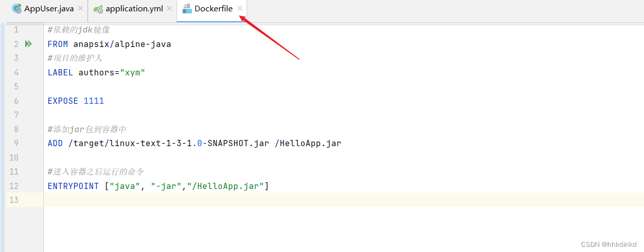
Task: Run Dockerfile via green gutter arrows
Action: (x=28, y=44)
